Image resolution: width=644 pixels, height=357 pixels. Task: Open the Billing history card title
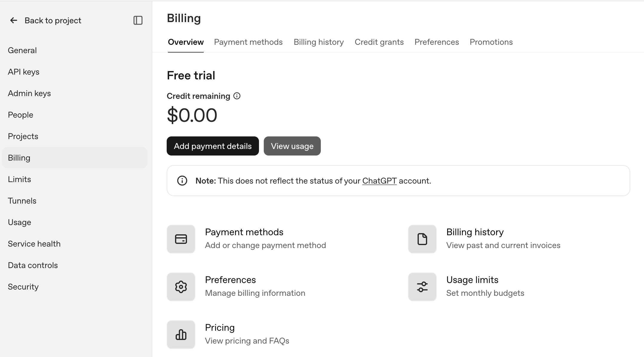tap(475, 232)
